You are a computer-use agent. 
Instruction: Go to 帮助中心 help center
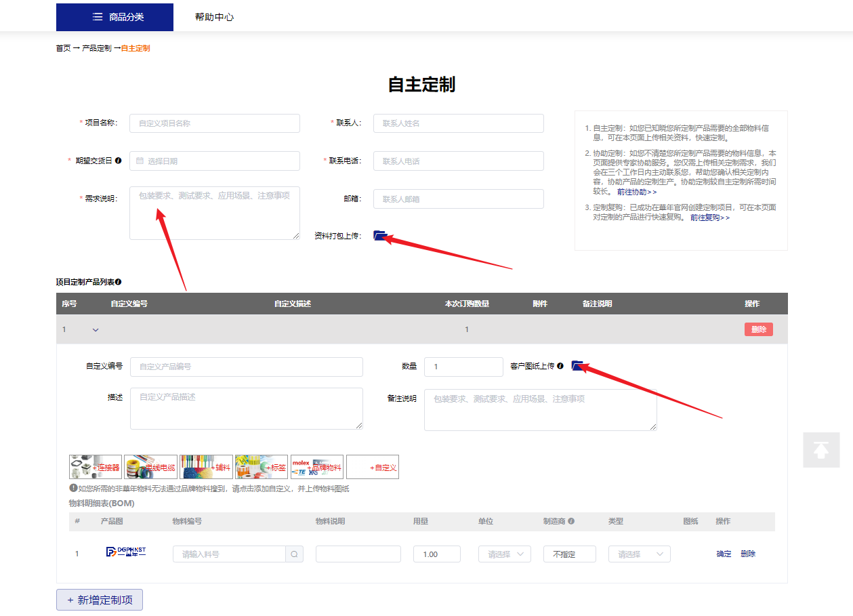[x=214, y=17]
